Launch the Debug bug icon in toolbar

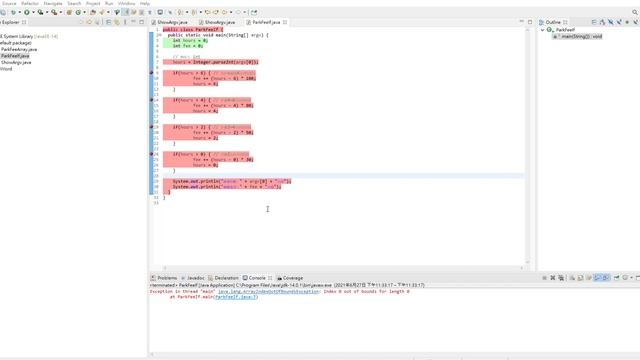click(x=13, y=12)
